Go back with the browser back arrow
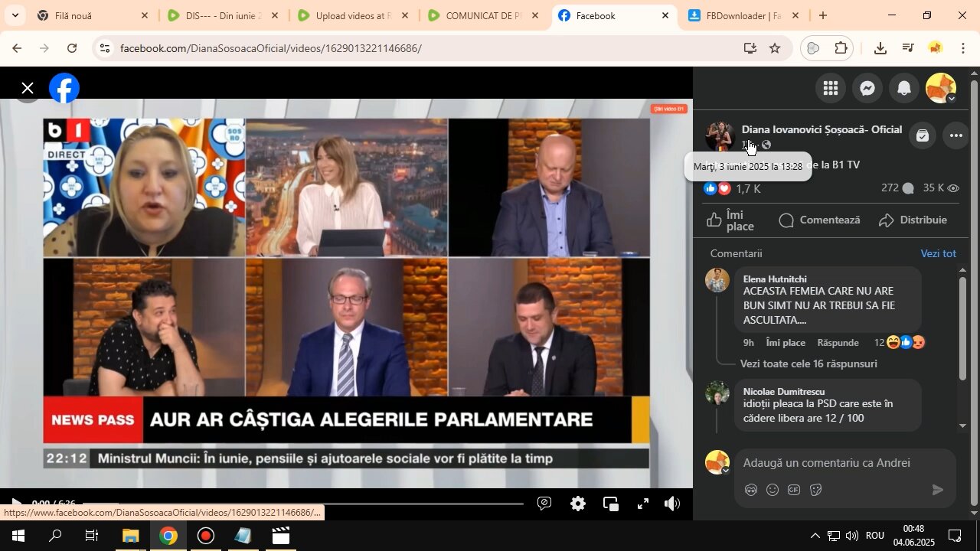 click(17, 48)
